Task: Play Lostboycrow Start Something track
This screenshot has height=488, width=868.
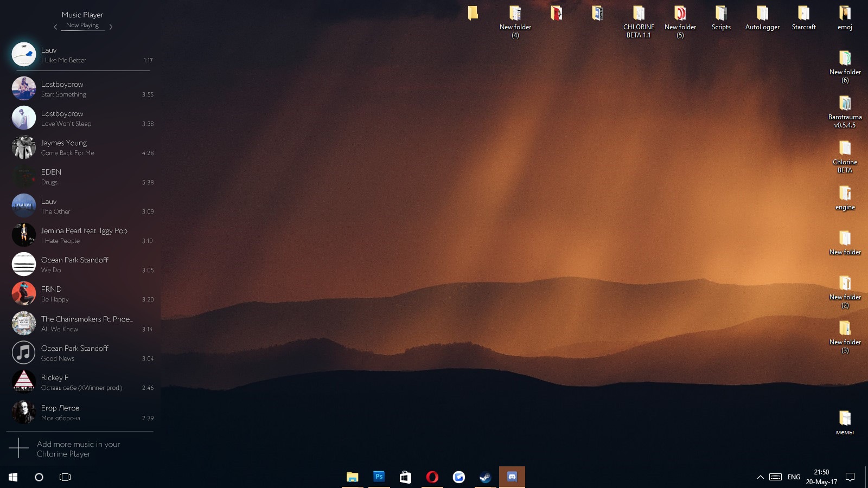Action: 82,89
